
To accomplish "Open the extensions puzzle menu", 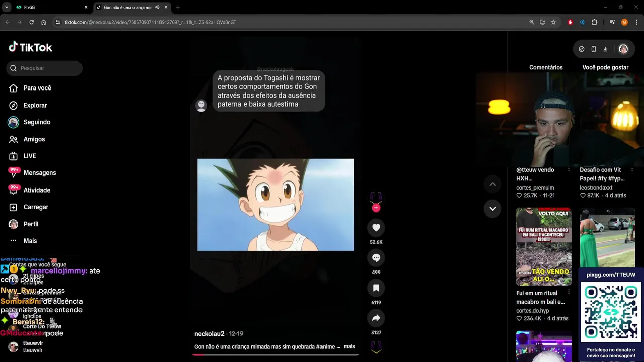I will tap(594, 22).
